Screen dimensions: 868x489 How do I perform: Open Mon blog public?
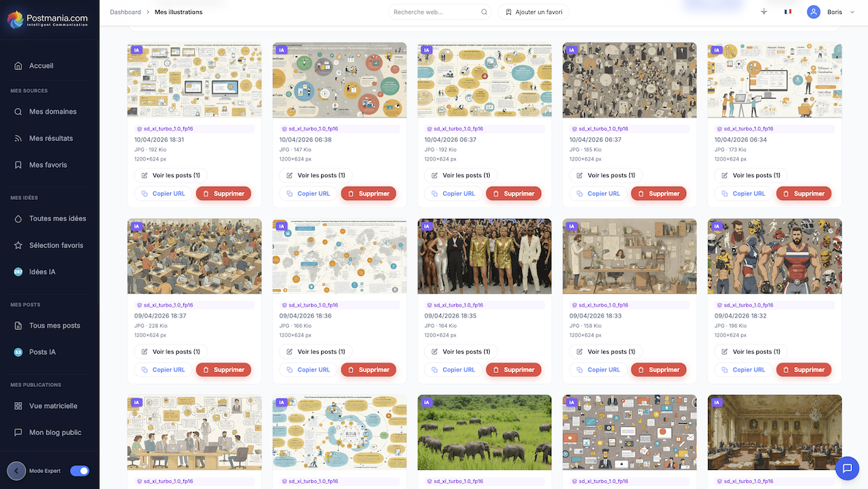coord(49,433)
